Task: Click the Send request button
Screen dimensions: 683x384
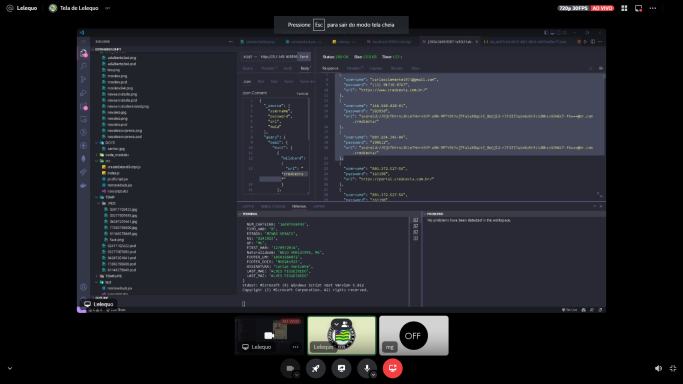Action: (304, 57)
